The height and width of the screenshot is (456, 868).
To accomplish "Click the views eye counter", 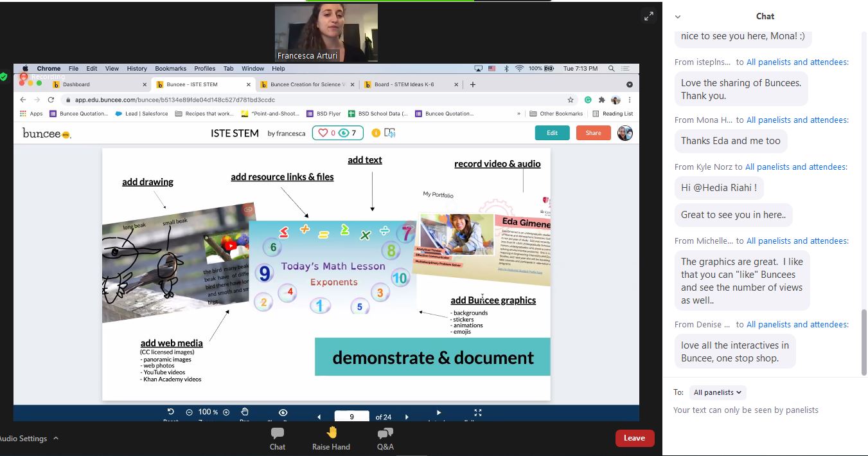I will pos(347,133).
